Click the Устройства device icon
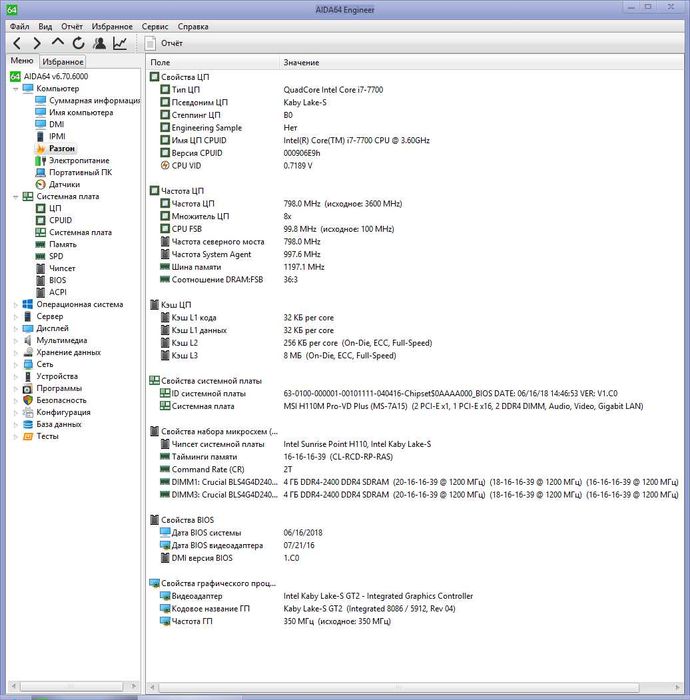 (x=28, y=376)
